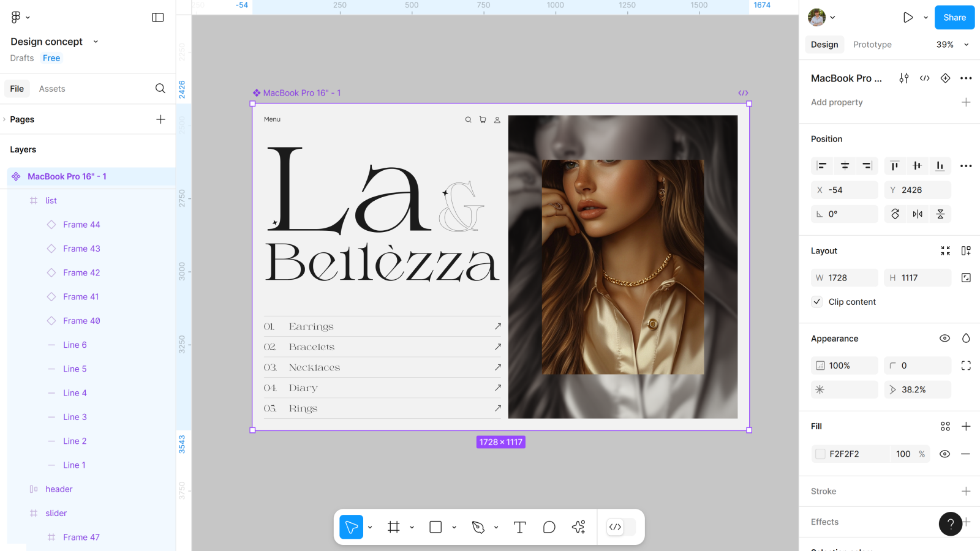This screenshot has height=551, width=980.
Task: Click the Present play button
Action: coord(908,18)
